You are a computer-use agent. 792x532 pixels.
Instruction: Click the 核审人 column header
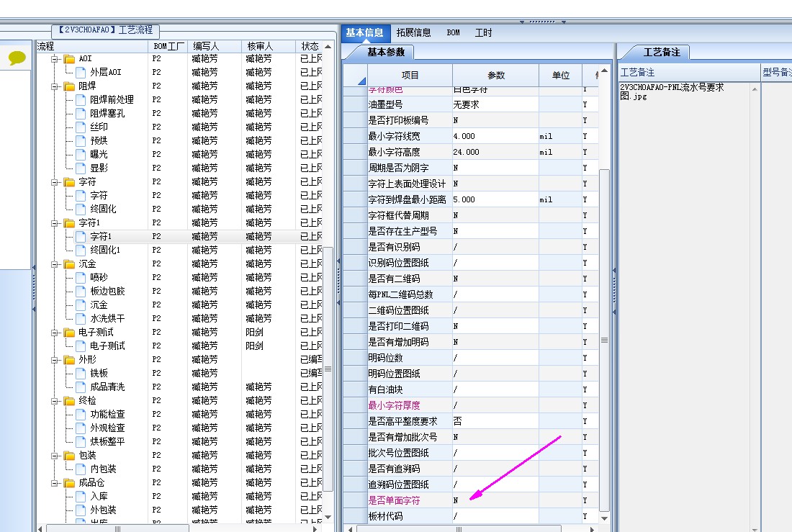tap(269, 46)
